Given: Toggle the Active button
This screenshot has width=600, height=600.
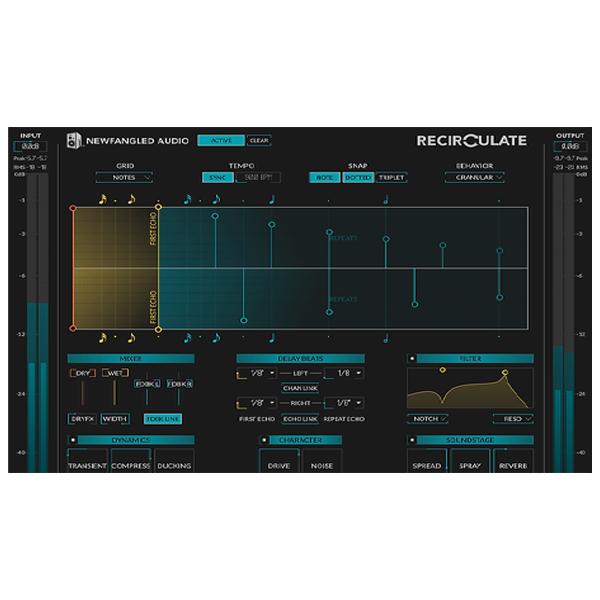Looking at the screenshot, I should coord(220,141).
